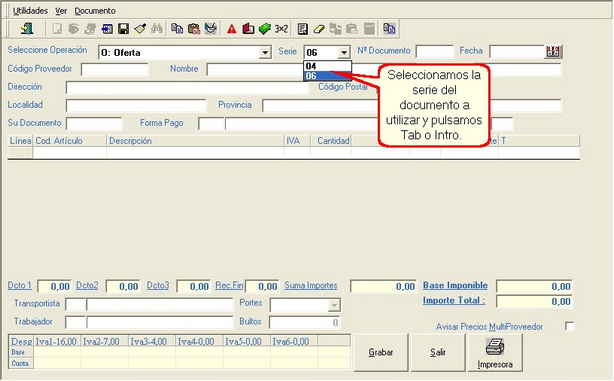Open the calendar icon next to Fecha
614x381 pixels.
coord(553,51)
